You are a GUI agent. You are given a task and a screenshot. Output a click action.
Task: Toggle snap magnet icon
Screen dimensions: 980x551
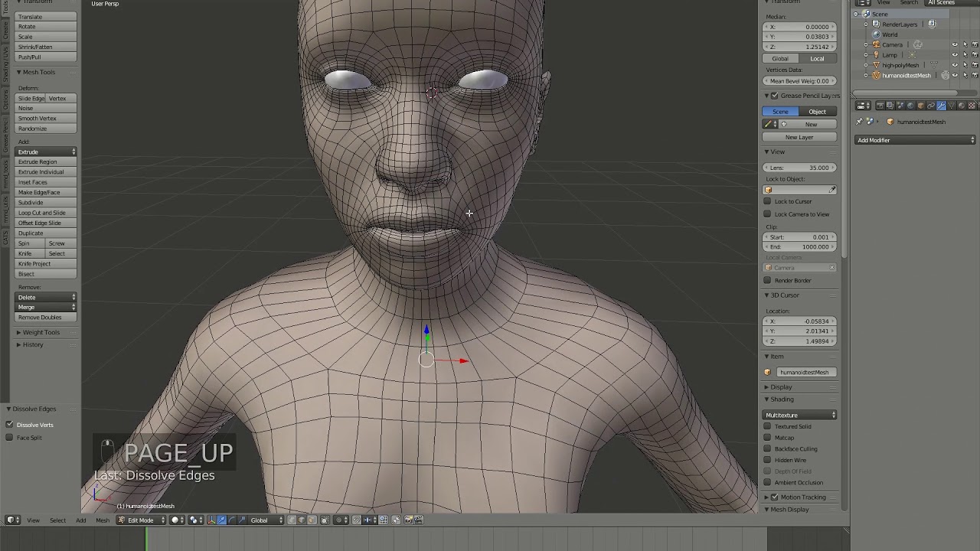(x=356, y=520)
